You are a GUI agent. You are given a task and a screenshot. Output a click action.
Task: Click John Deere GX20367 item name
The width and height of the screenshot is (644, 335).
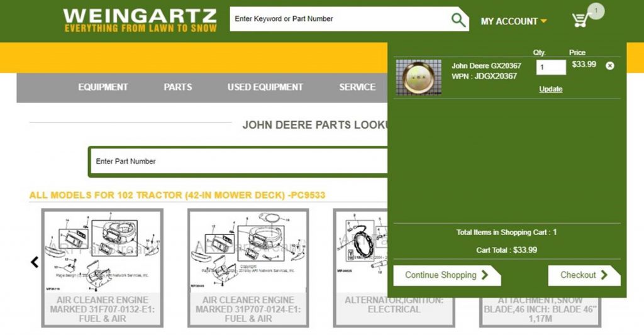coord(486,66)
